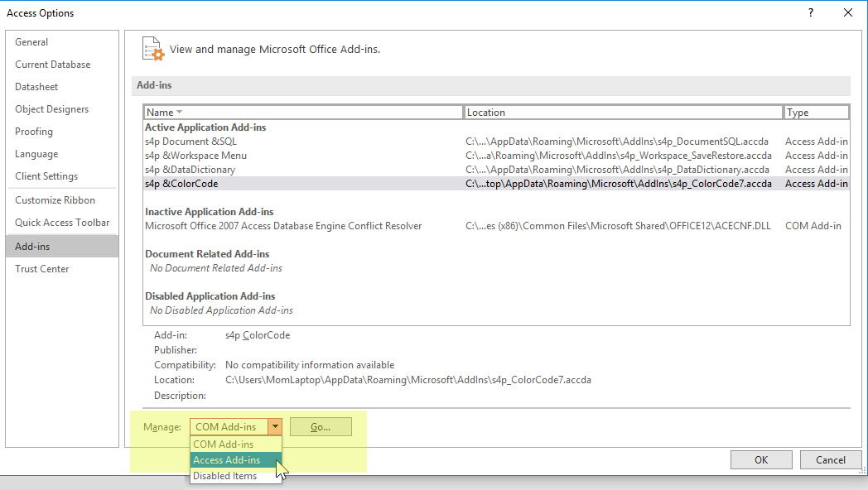Click the Location column header
Viewport: 868px width, 490px height.
point(623,113)
